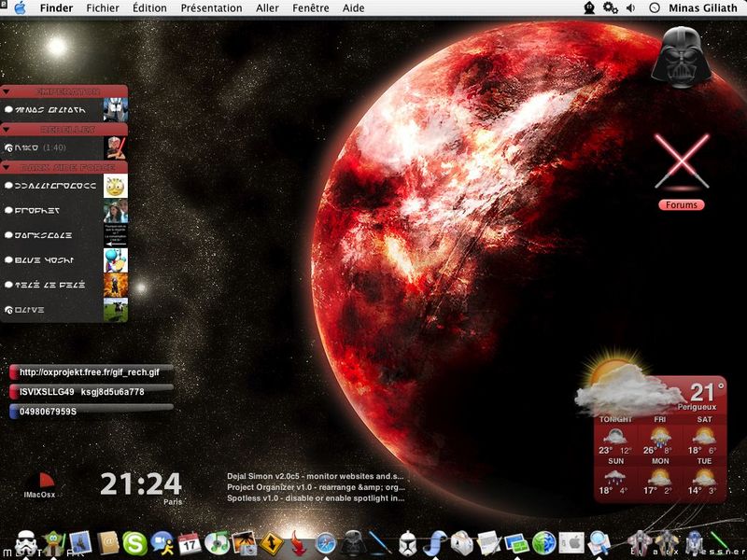The height and width of the screenshot is (560, 747).
Task: Click the fire explosion buddy avatar
Action: coord(116,285)
